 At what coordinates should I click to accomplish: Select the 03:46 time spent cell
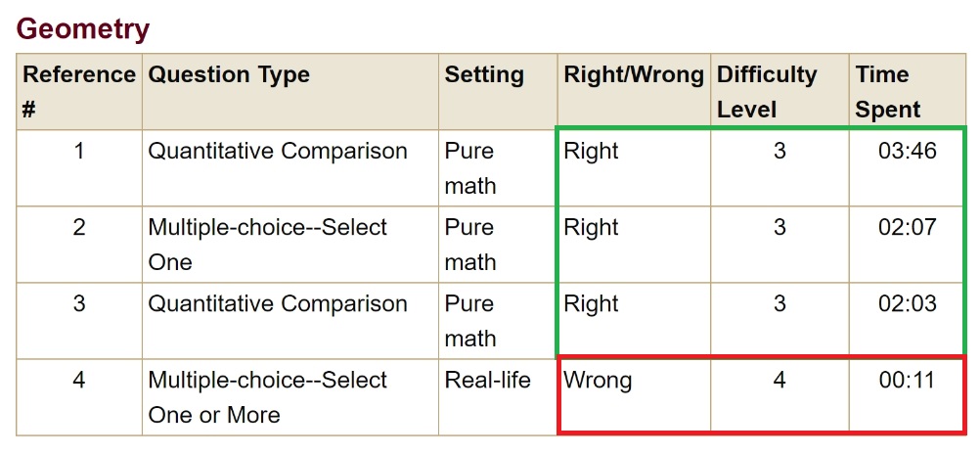tap(907, 152)
